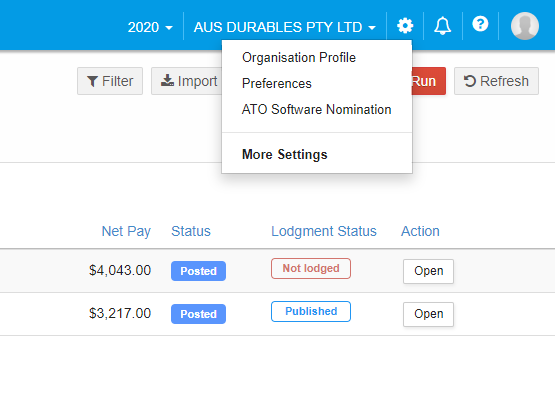
Task: Open the user profile avatar
Action: tap(525, 26)
